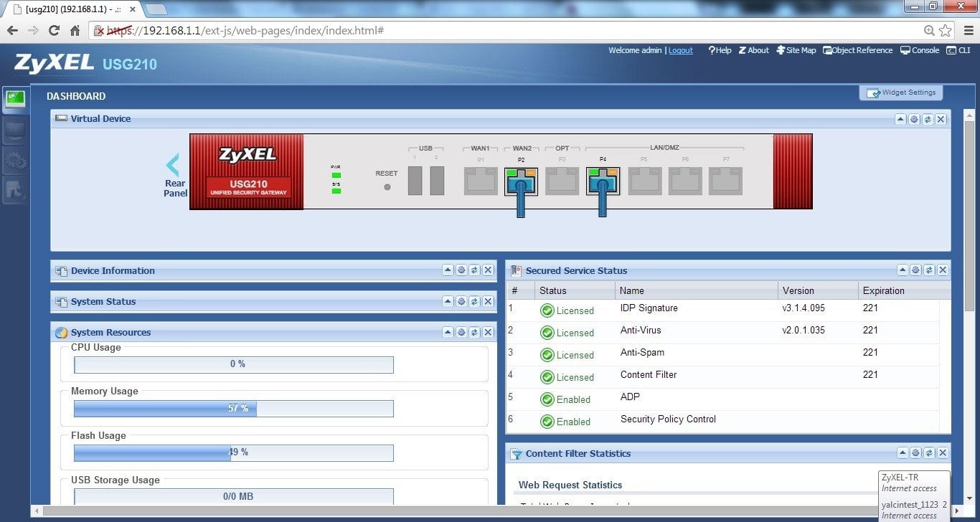Close the Content Filter Statistics widget
The width and height of the screenshot is (980, 522).
943,453
